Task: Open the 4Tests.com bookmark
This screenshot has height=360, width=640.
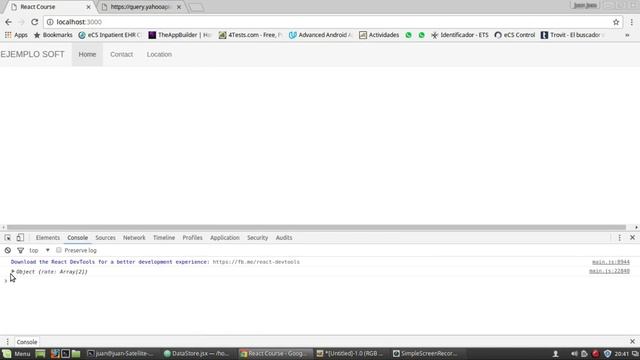Action: click(250, 35)
